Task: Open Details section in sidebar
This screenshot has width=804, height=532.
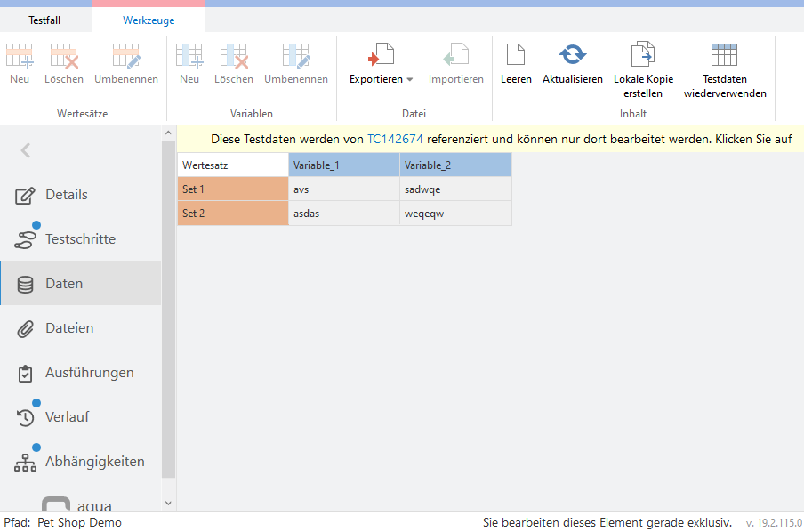Action: (x=67, y=195)
